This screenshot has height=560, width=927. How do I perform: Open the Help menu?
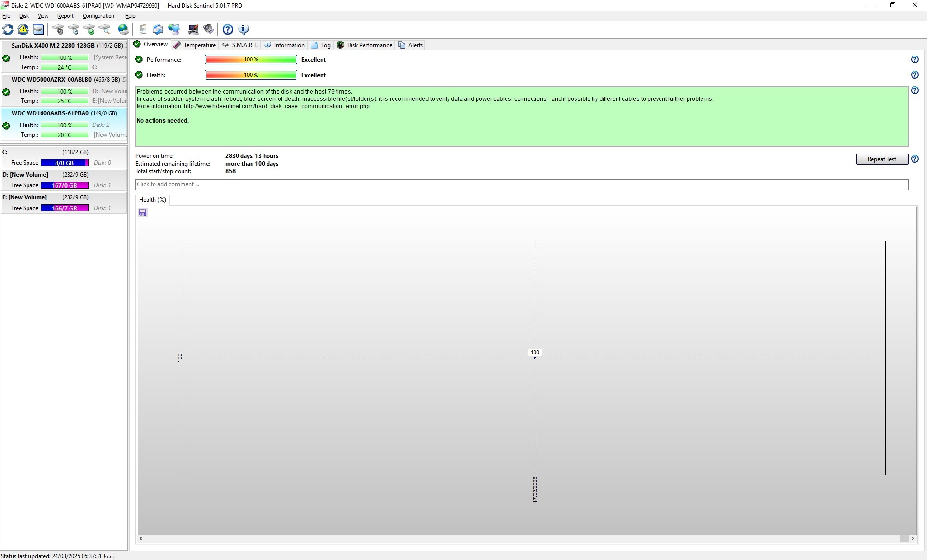(x=130, y=16)
